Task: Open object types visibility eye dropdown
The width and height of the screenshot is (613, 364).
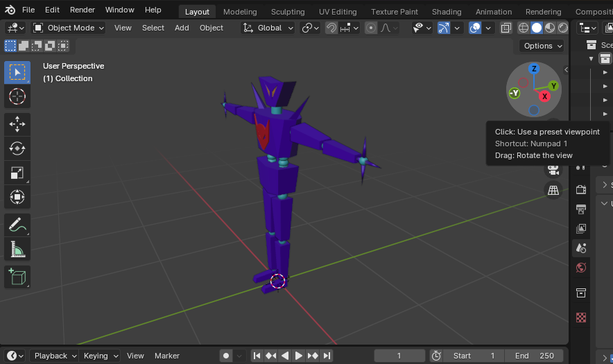Action: click(x=422, y=28)
